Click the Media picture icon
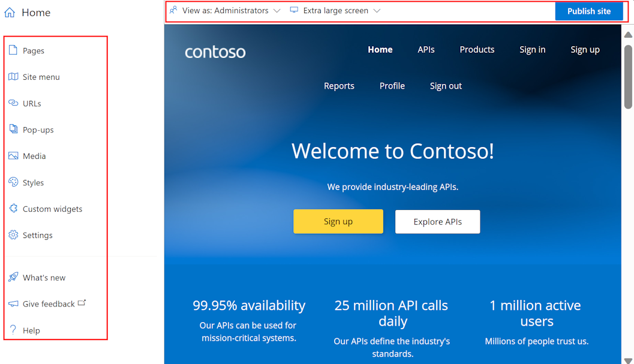The height and width of the screenshot is (364, 634). point(13,156)
